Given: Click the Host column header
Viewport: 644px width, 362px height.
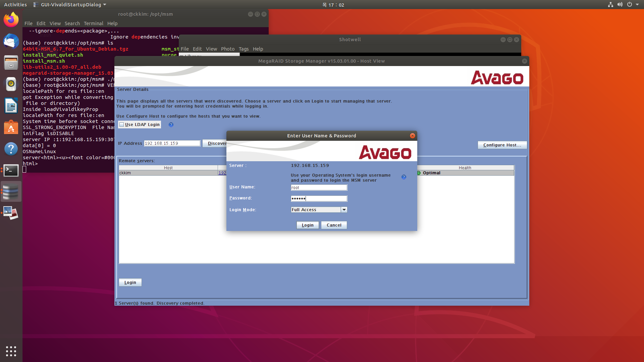Looking at the screenshot, I should click(168, 168).
